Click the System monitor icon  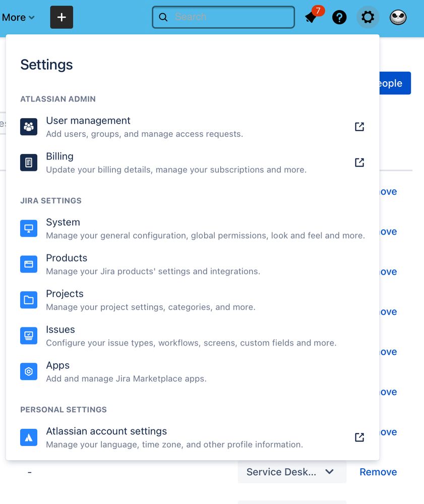pyautogui.click(x=29, y=228)
